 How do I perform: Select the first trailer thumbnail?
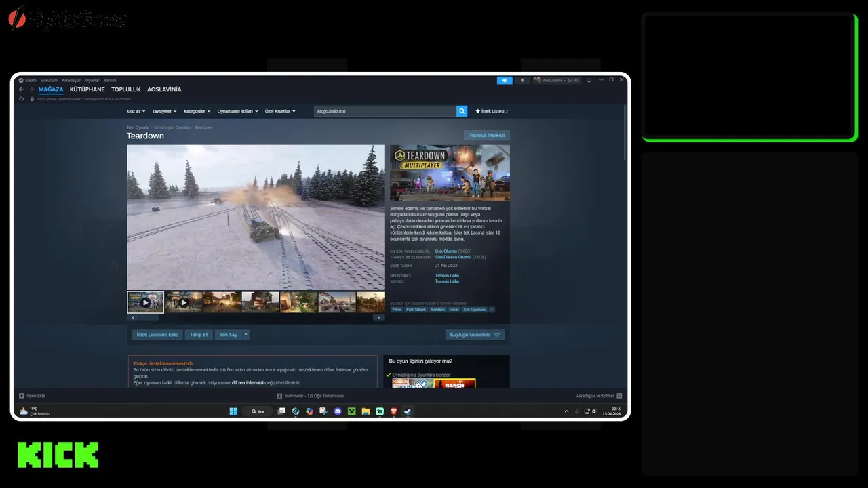coord(145,302)
